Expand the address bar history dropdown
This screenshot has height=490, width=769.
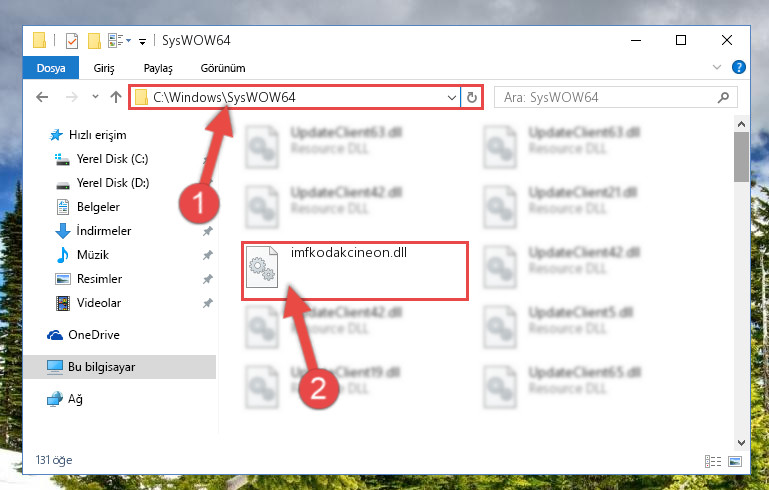tap(452, 98)
